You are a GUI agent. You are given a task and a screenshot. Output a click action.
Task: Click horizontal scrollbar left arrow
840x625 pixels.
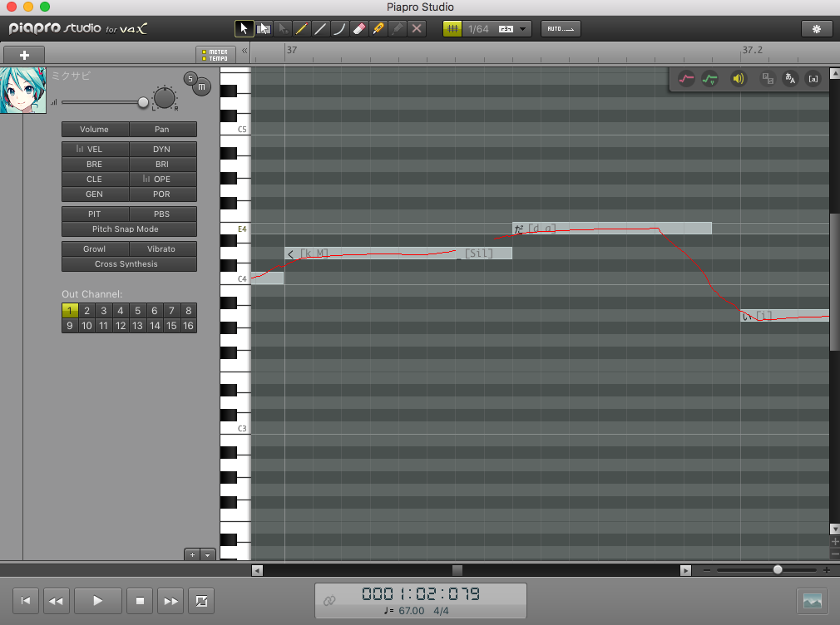[258, 570]
